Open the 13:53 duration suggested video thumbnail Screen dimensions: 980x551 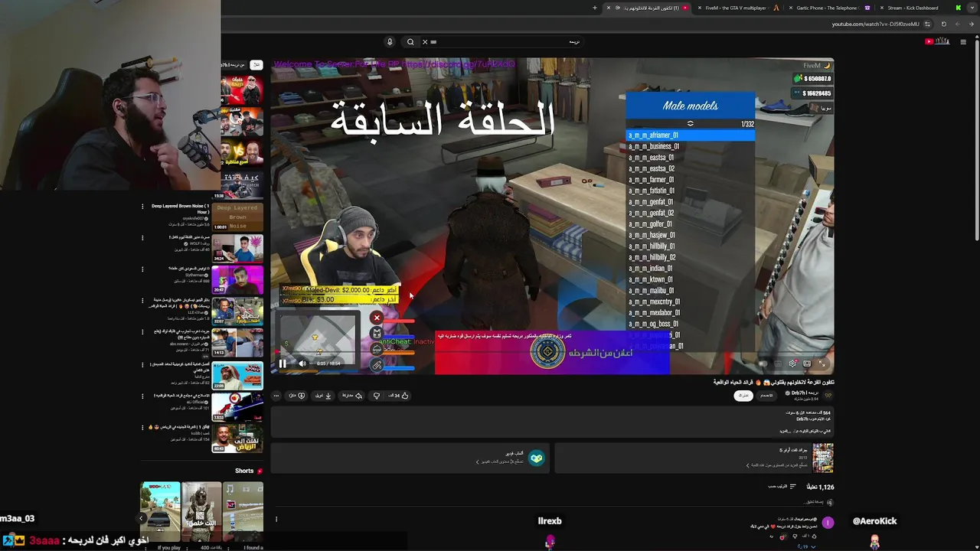[x=237, y=407]
